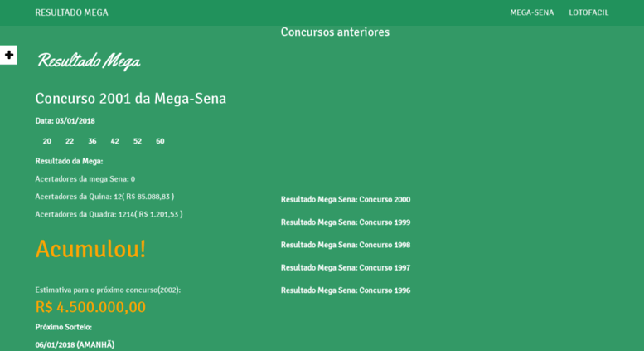Click the plus icon on left edge

(x=8, y=55)
